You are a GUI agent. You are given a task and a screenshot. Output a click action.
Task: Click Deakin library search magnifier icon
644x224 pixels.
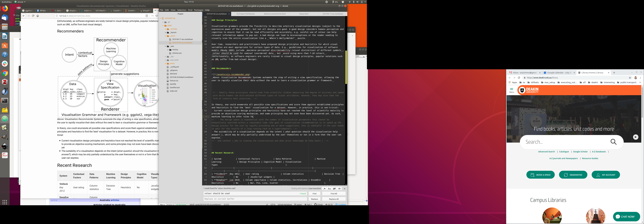614,142
